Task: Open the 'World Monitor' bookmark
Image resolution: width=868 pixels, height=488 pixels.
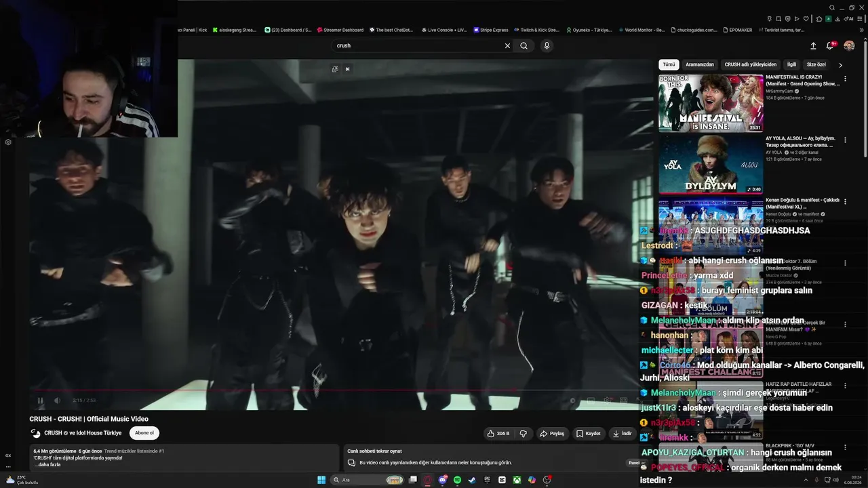Action: coord(641,30)
